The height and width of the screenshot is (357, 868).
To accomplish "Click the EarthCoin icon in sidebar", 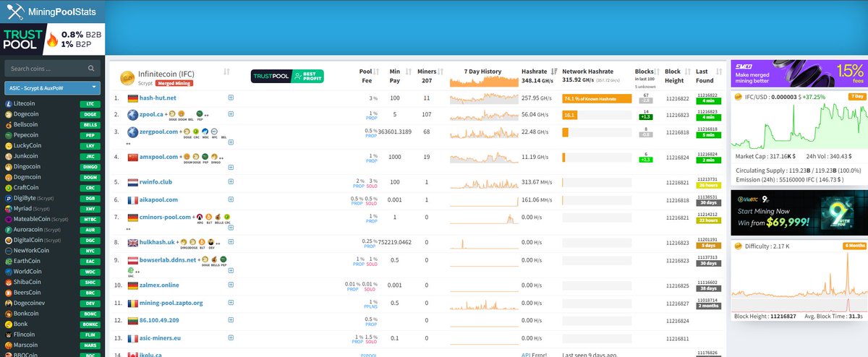I will point(8,261).
